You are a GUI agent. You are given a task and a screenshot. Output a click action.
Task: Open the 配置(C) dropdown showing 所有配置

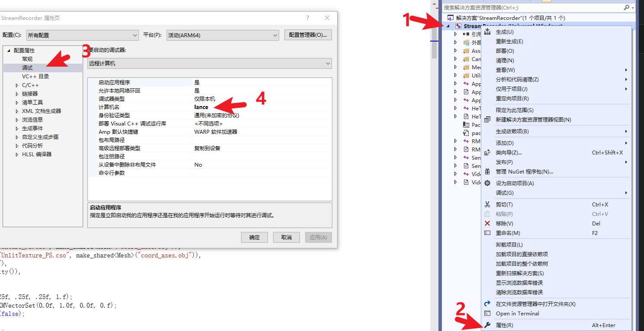[x=82, y=35]
